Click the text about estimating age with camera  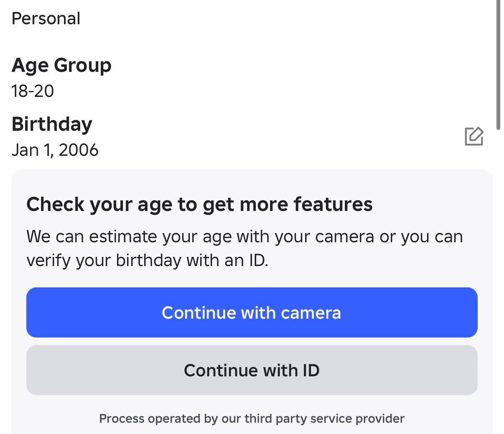point(244,237)
